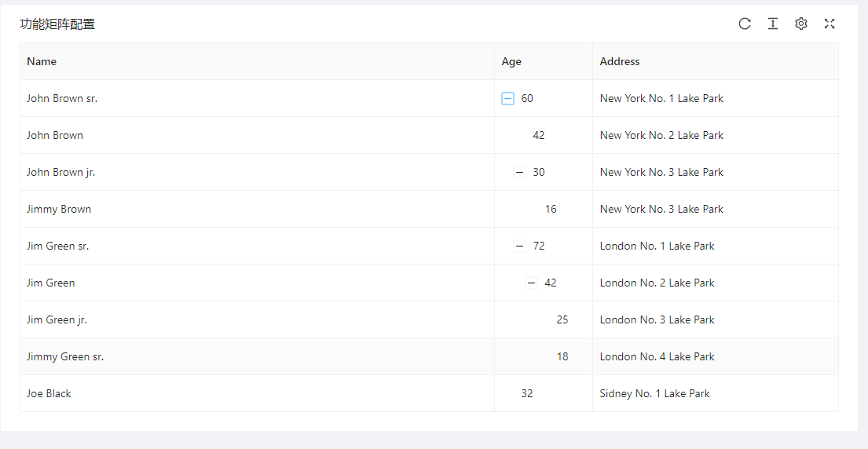Collapse the John Brown sr. row
This screenshot has width=868, height=449.
[507, 98]
